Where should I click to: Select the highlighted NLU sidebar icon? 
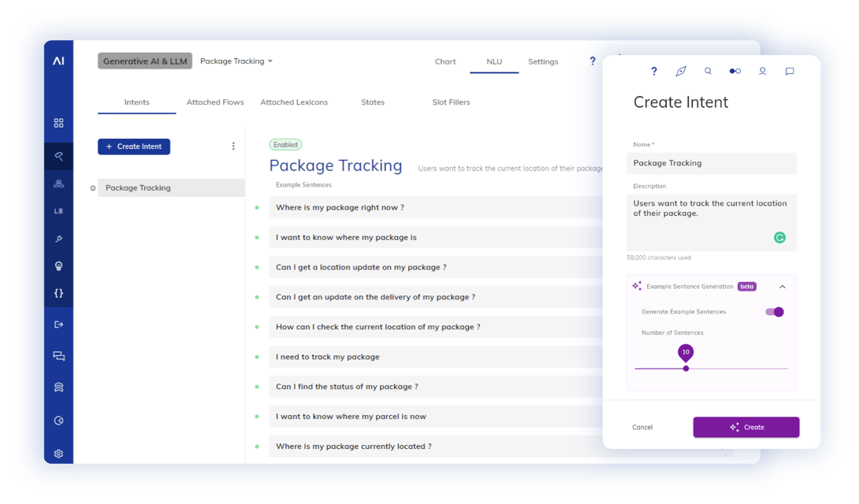[x=58, y=156]
